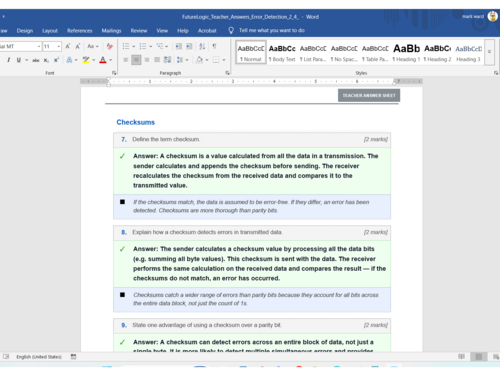Click the macro recording icon in status bar
This screenshot has height=375, width=500.
pos(73,357)
